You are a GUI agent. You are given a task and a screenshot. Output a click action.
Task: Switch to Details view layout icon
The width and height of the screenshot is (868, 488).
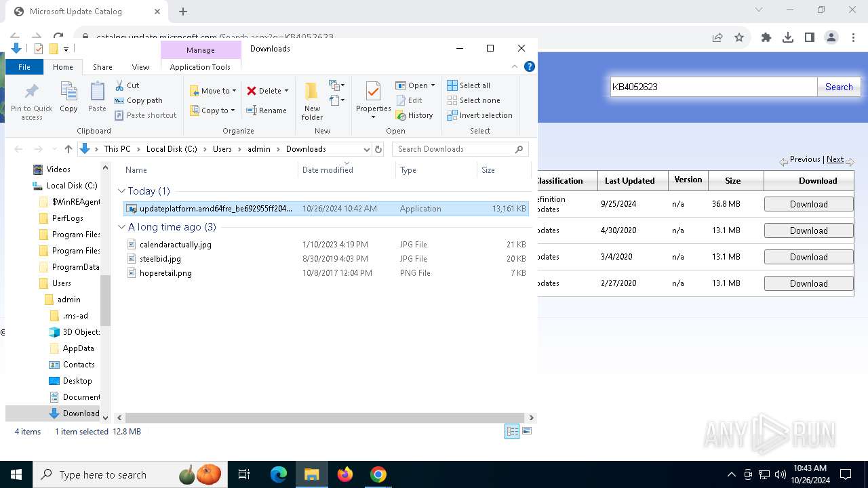click(x=512, y=431)
